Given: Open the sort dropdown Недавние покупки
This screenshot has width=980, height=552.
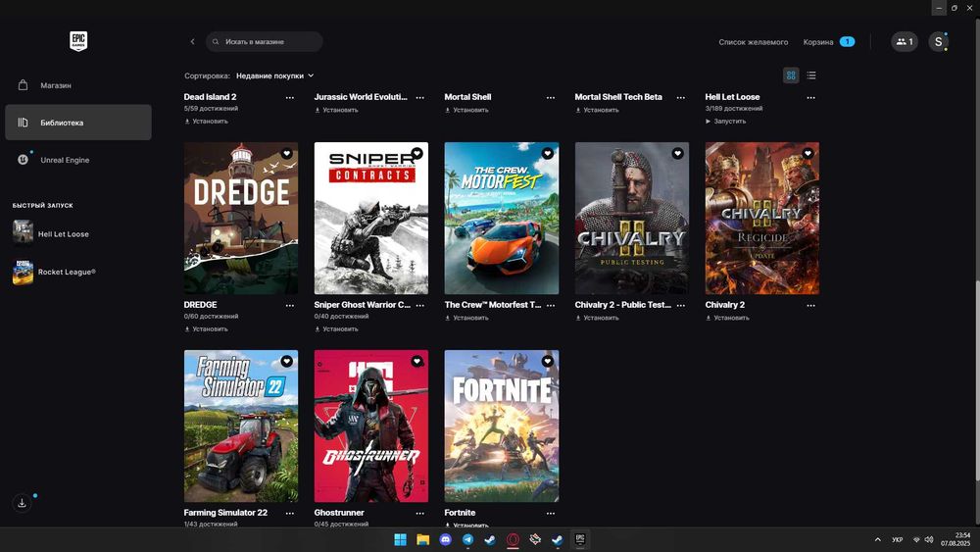Looking at the screenshot, I should tap(275, 75).
